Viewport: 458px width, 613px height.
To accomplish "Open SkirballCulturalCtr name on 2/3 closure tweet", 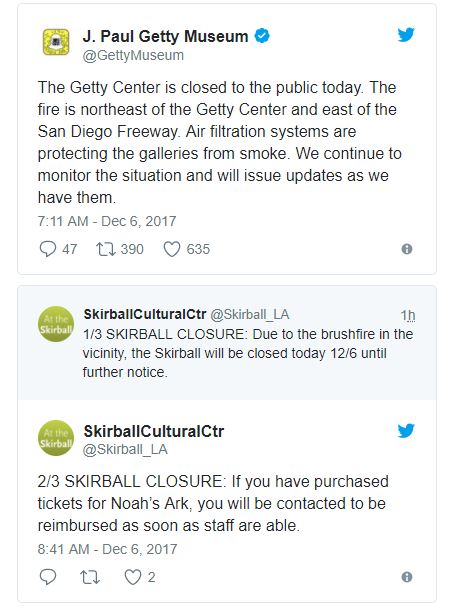I will point(154,431).
